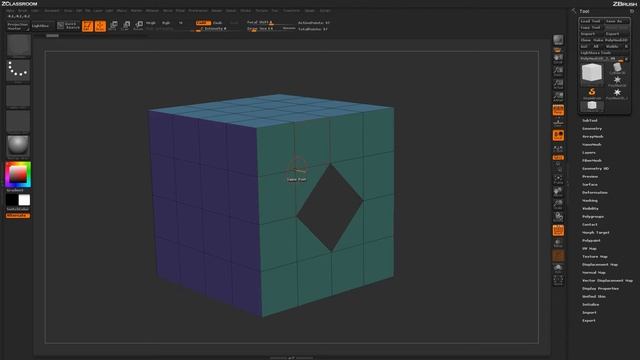640x360 pixels.
Task: Toggle Mrgb painting mode
Action: pos(151,23)
